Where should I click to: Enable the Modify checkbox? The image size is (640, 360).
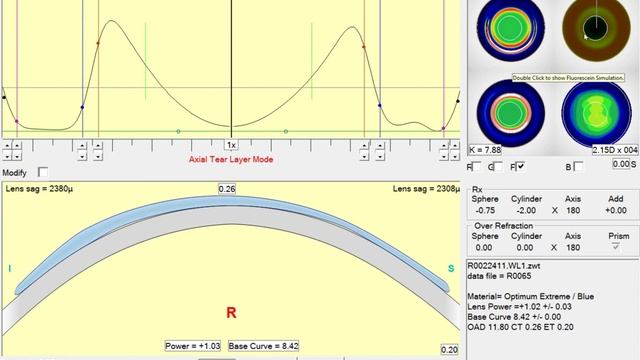(x=43, y=172)
